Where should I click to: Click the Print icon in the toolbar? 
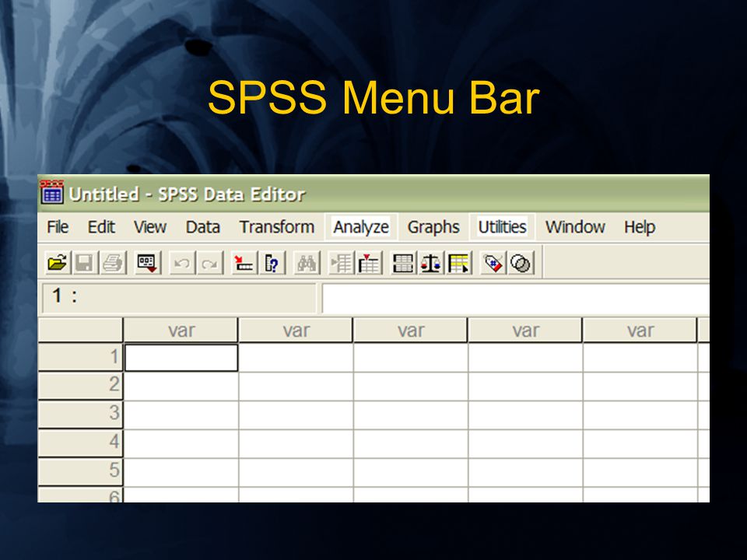point(113,263)
